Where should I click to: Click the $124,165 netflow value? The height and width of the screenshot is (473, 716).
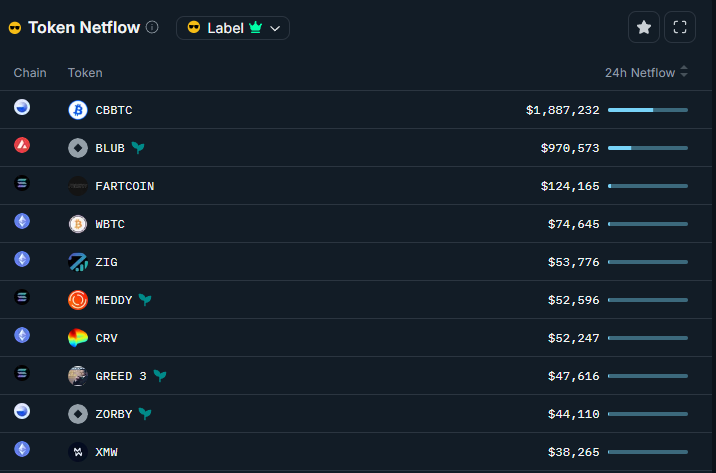[570, 186]
